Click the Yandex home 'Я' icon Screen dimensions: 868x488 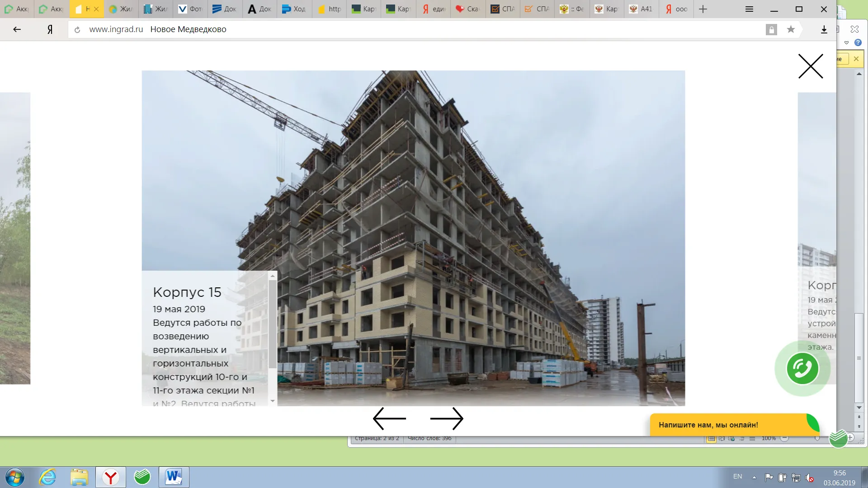(50, 29)
